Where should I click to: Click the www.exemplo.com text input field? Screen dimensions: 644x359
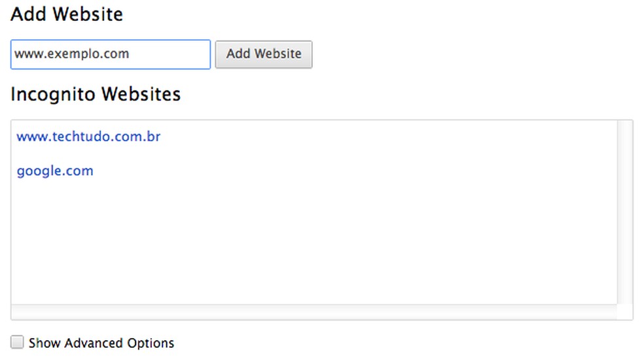110,54
